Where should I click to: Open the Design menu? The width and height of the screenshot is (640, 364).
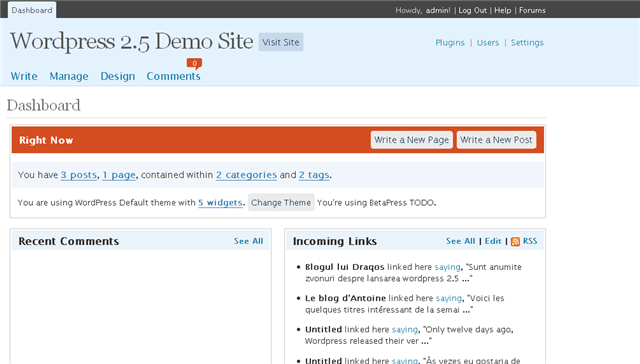[118, 76]
